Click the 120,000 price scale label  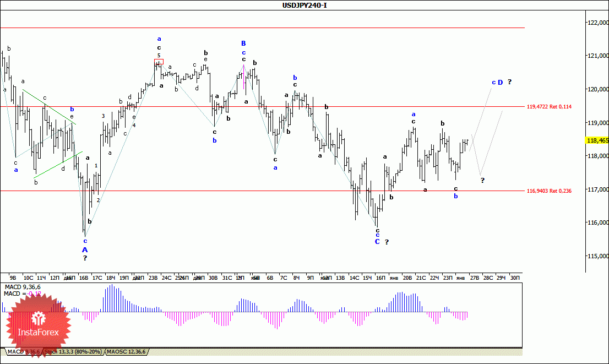[598, 89]
